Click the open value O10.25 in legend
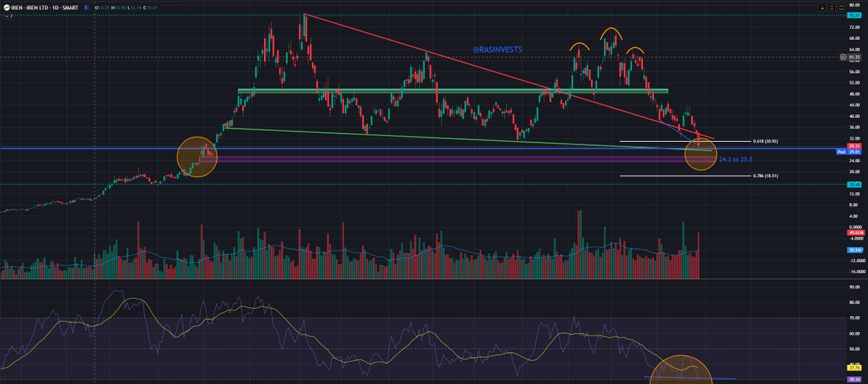 pyautogui.click(x=102, y=7)
